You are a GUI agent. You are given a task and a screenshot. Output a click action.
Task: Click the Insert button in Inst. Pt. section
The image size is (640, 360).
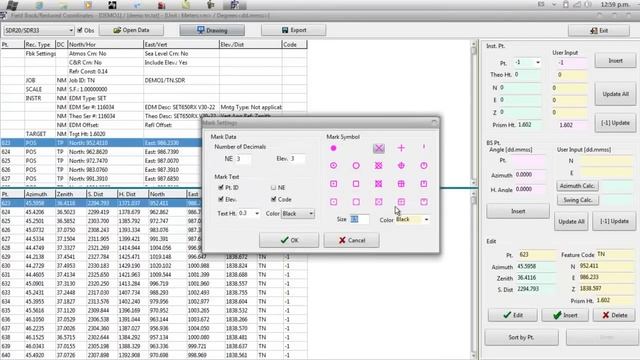coord(616,61)
